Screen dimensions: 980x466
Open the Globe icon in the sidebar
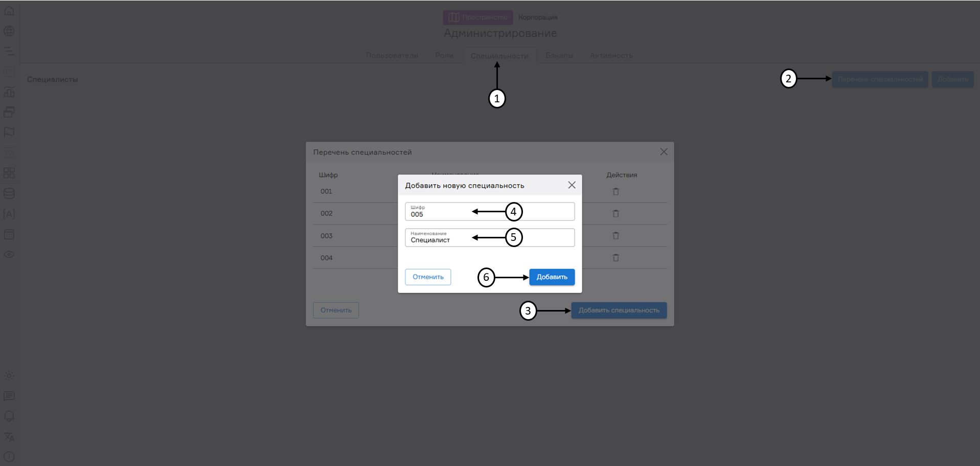[9, 31]
